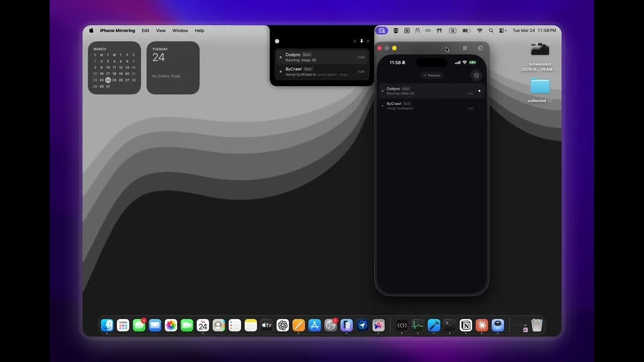Show iPhone App Switcher grid button
This screenshot has height=362, width=644.
click(465, 48)
